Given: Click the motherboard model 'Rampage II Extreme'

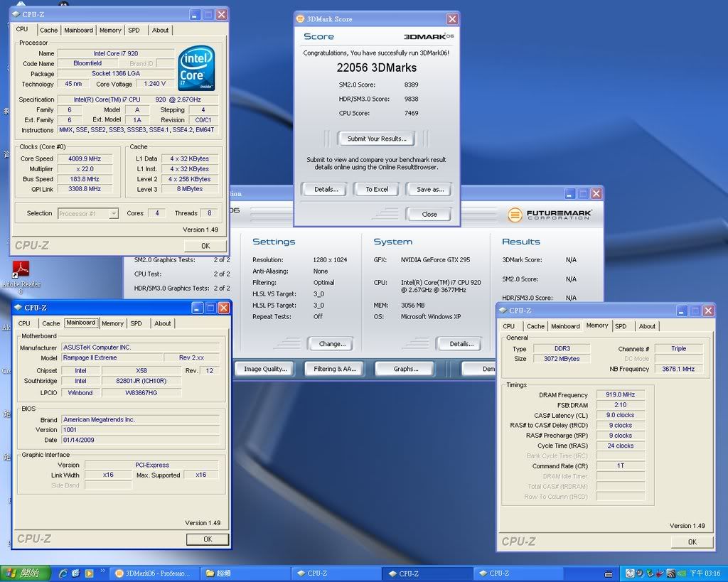Looking at the screenshot, I should 112,358.
